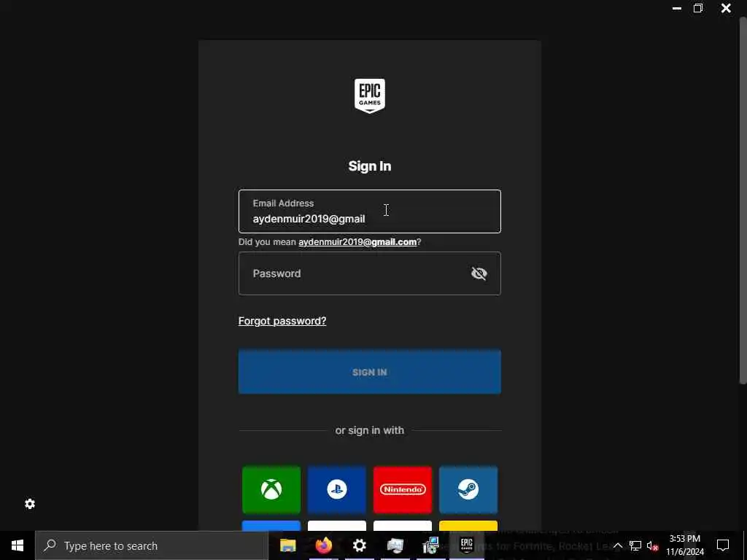This screenshot has height=560, width=747.
Task: Open the notification center icon
Action: click(723, 545)
